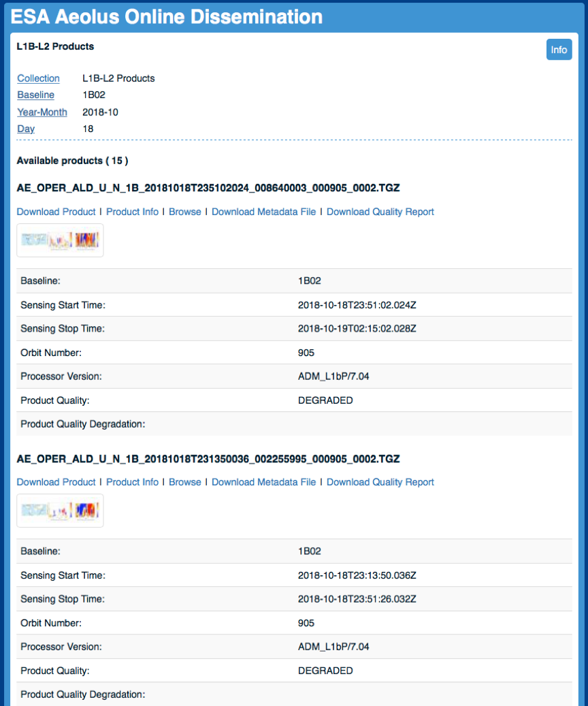This screenshot has height=706, width=588.
Task: Select the Available products ( 15 ) heading
Action: click(73, 161)
